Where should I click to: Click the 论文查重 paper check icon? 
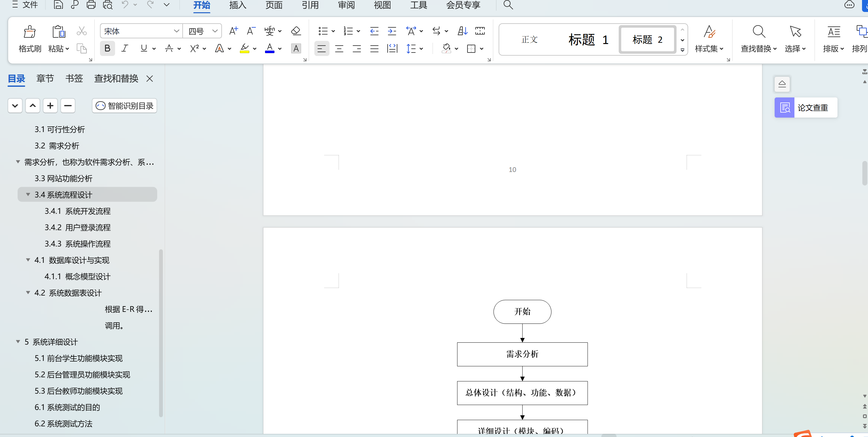coord(785,108)
